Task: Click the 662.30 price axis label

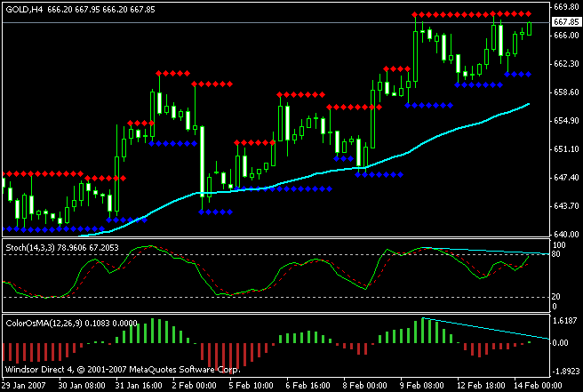Action: [566, 64]
